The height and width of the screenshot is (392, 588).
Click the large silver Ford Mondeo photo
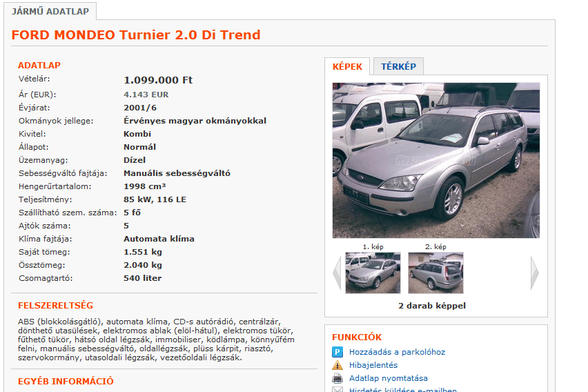435,160
